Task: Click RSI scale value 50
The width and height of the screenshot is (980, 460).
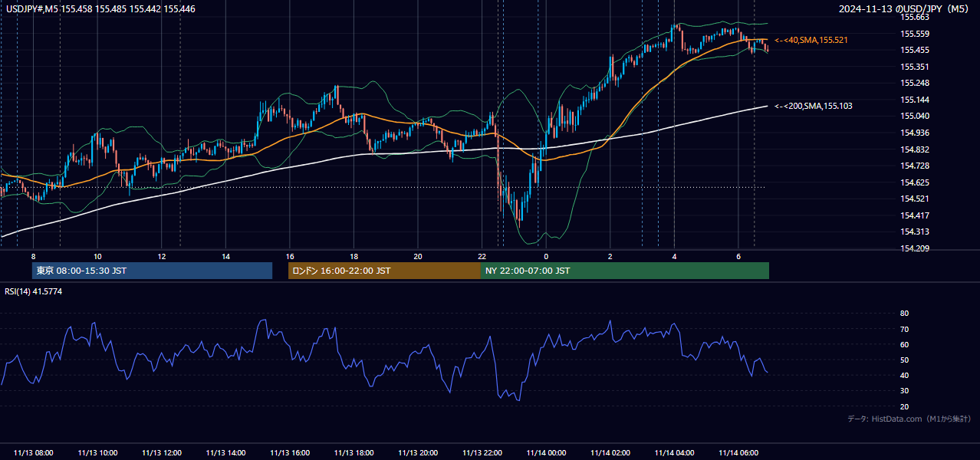Action: 904,360
